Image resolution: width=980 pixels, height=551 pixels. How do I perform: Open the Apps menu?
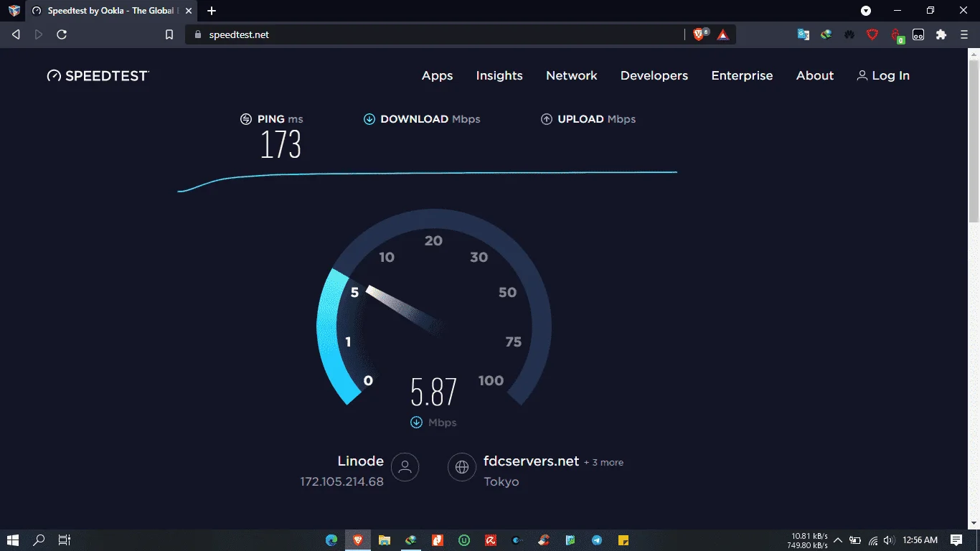[437, 76]
